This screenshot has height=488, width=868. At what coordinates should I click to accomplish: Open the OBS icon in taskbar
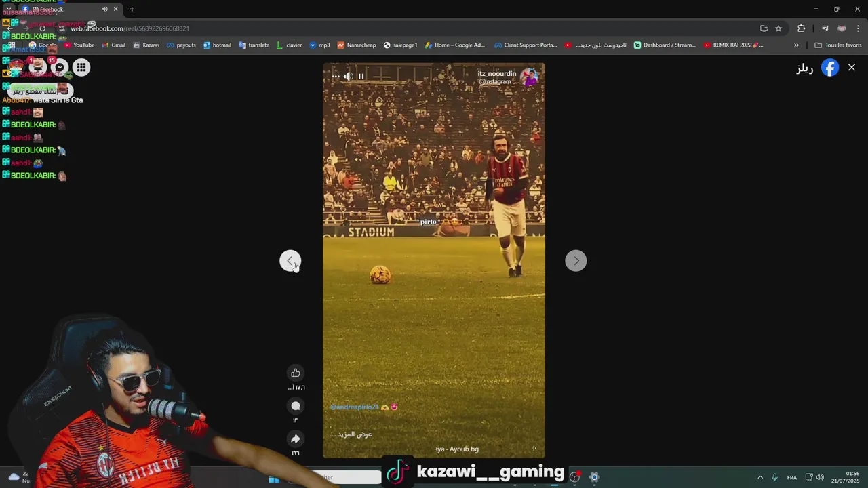pos(575,477)
